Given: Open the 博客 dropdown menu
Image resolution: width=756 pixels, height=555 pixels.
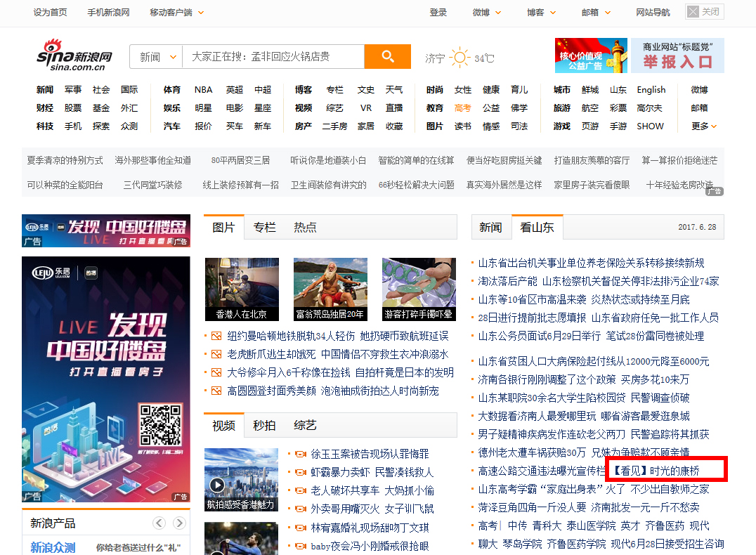Looking at the screenshot, I should [x=542, y=13].
